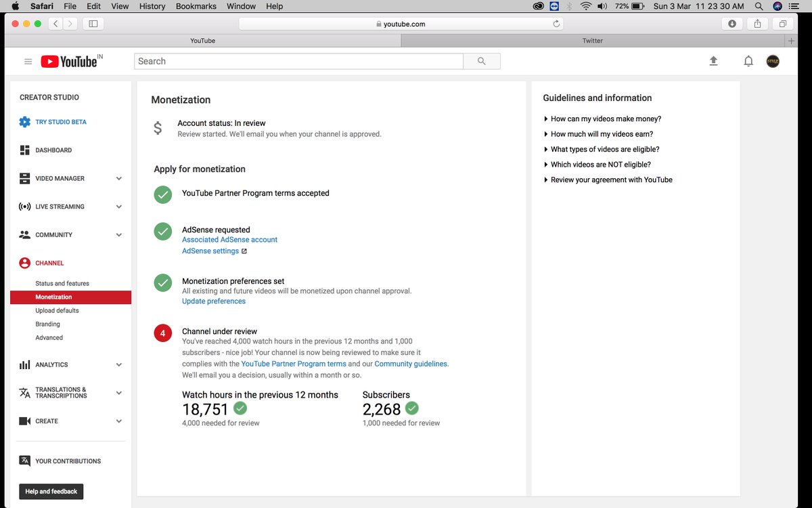
Task: Open Branding settings
Action: 47,324
